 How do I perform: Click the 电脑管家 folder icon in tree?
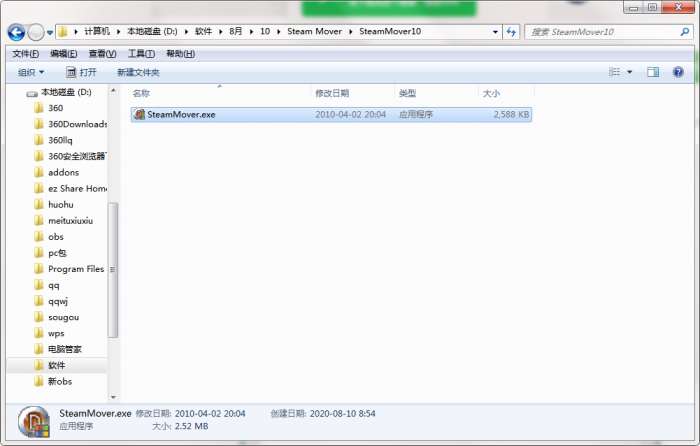(39, 349)
